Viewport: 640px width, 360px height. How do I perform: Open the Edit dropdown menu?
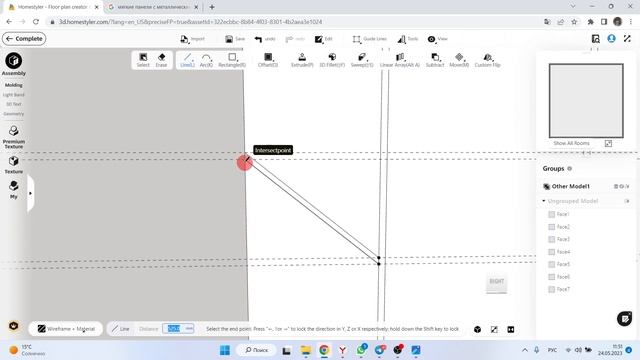(x=324, y=39)
